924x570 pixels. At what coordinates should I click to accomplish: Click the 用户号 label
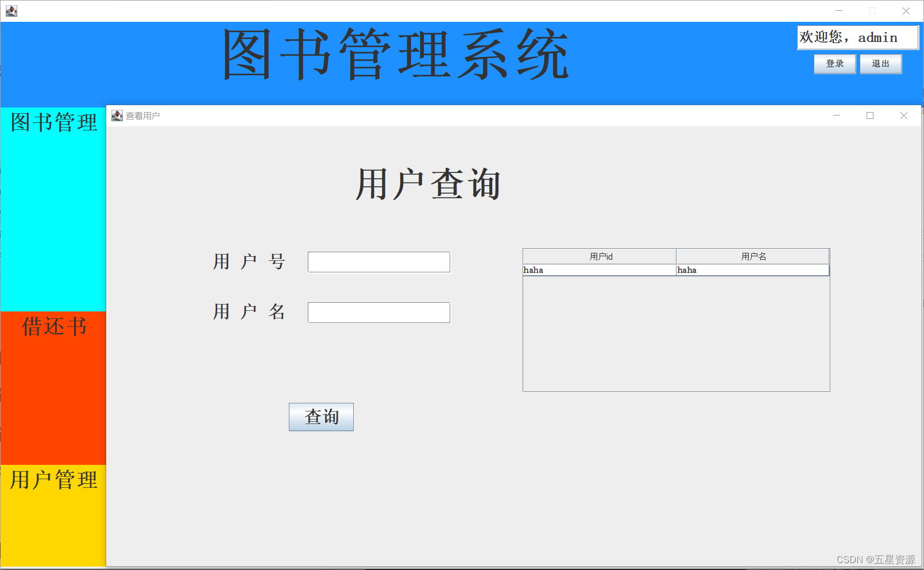pos(249,261)
